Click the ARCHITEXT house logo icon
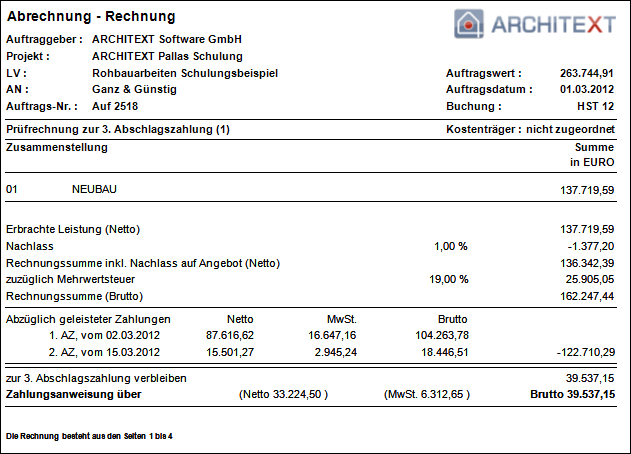Screen dimensions: 631x454 point(468,24)
